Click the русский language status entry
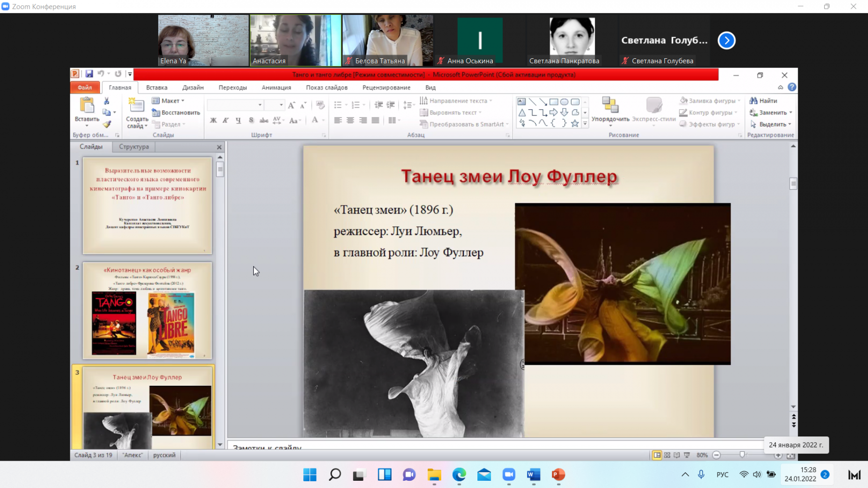Image resolution: width=868 pixels, height=488 pixels. (164, 455)
